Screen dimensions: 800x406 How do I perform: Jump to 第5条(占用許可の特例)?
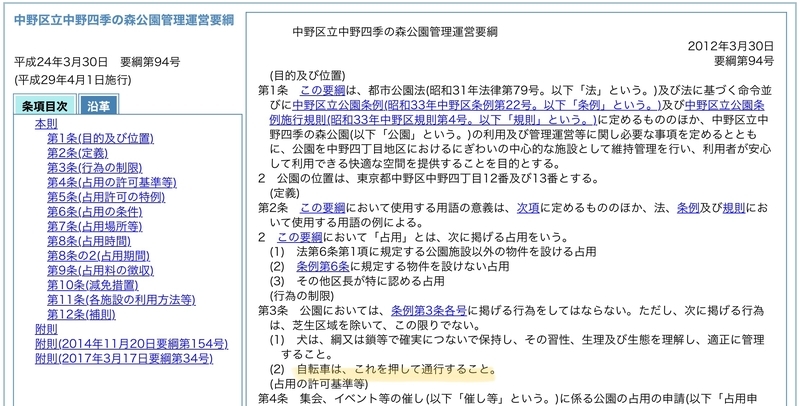(x=106, y=197)
